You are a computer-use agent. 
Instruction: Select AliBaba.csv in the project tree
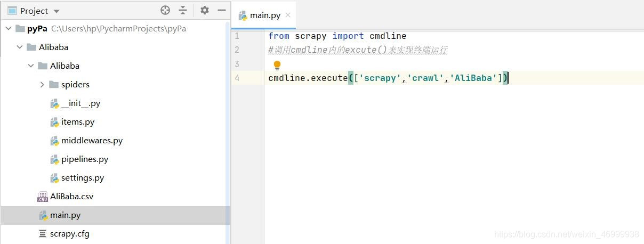pyautogui.click(x=71, y=197)
